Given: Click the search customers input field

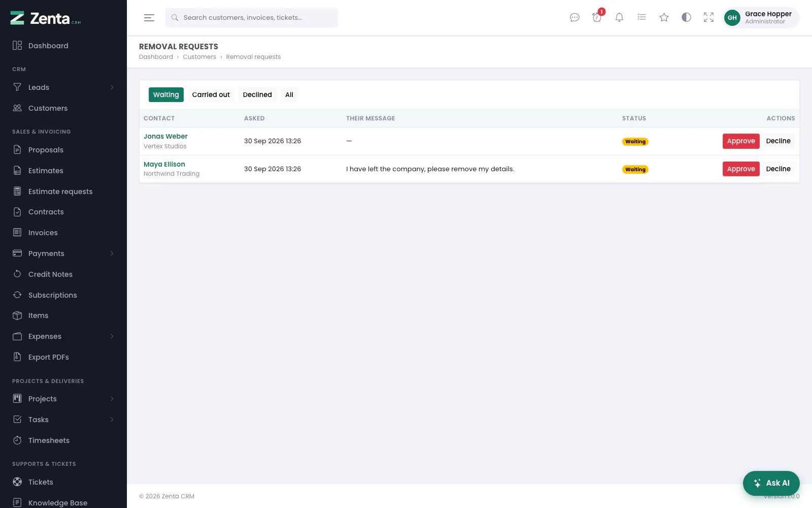Looking at the screenshot, I should tap(252, 18).
